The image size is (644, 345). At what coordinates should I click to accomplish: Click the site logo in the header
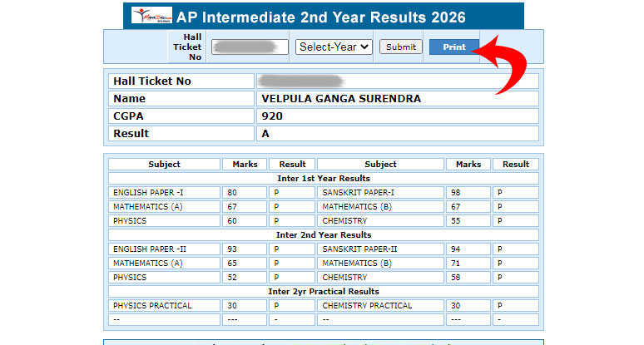[x=151, y=17]
